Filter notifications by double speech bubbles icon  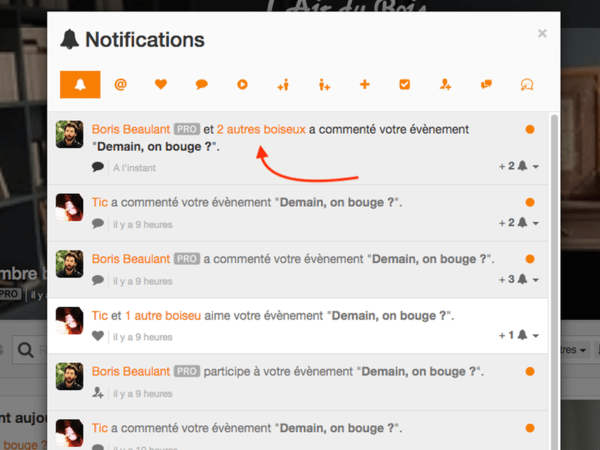pos(486,84)
